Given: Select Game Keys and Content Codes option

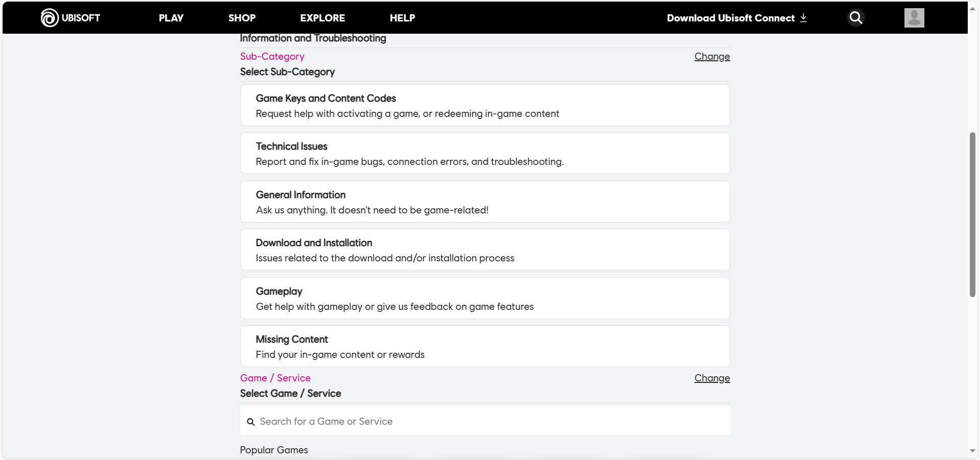Looking at the screenshot, I should pyautogui.click(x=485, y=106).
